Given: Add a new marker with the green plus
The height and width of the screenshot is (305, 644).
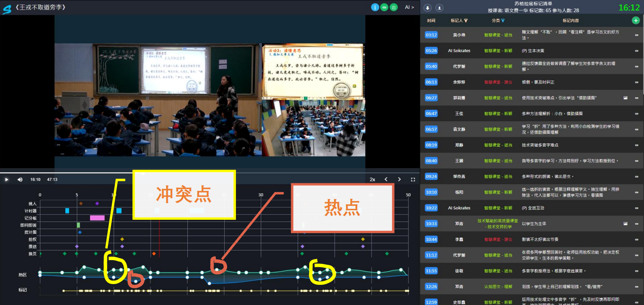Looking at the screenshot, I should point(636,20).
